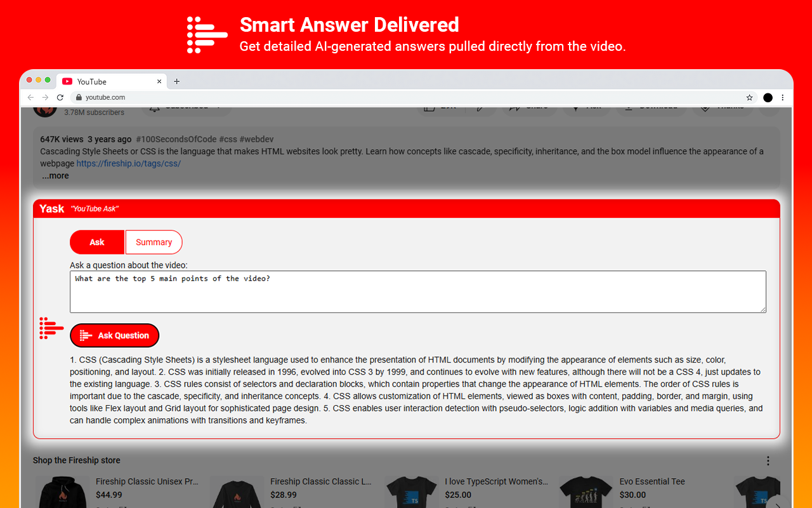812x508 pixels.
Task: Click the padlock icon beside youtube.com
Action: coord(79,98)
